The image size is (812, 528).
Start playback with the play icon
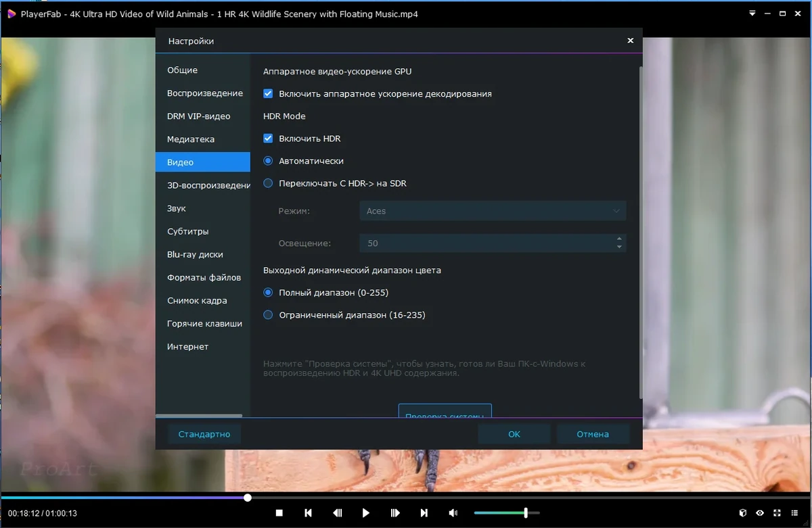366,513
